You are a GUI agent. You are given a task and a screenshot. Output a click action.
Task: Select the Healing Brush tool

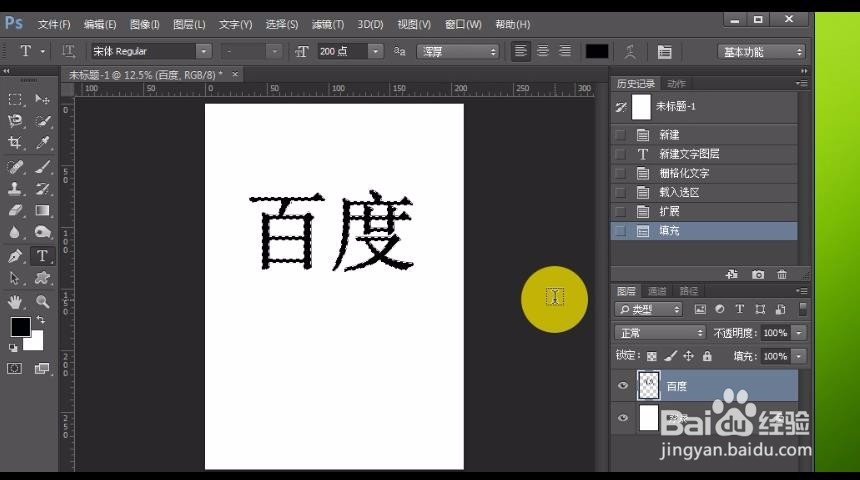tap(15, 167)
